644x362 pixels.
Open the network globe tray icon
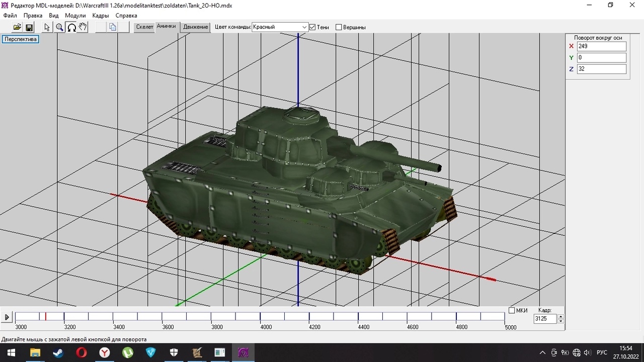pyautogui.click(x=577, y=352)
